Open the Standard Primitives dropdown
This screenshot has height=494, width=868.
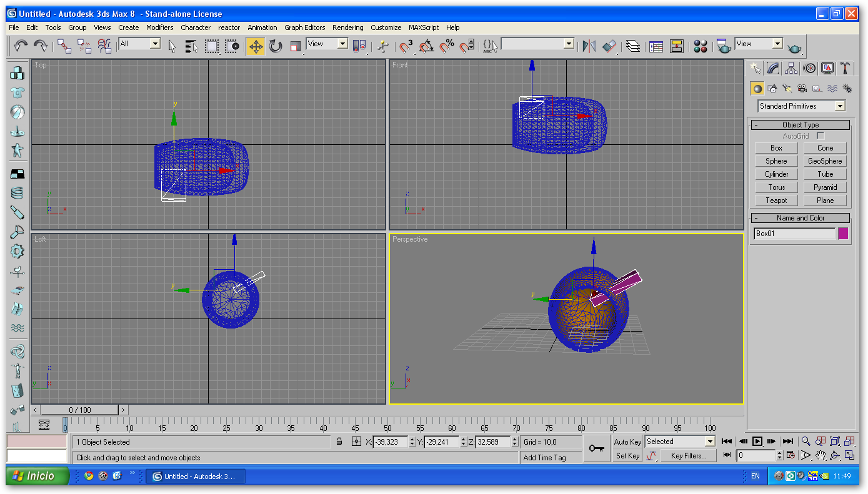point(802,106)
